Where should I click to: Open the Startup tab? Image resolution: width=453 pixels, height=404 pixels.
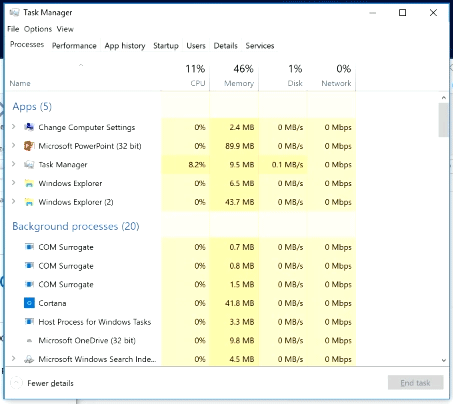tap(166, 46)
